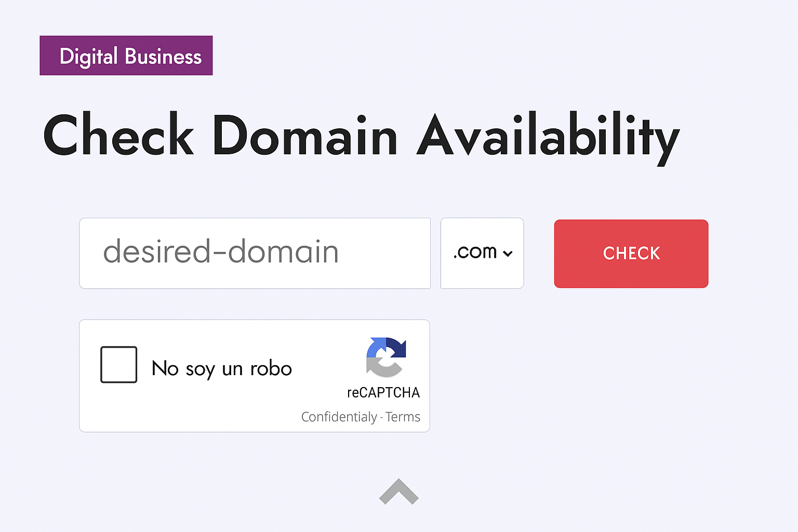This screenshot has height=532, width=798.
Task: Click the word "Availability" in the title
Action: click(549, 136)
